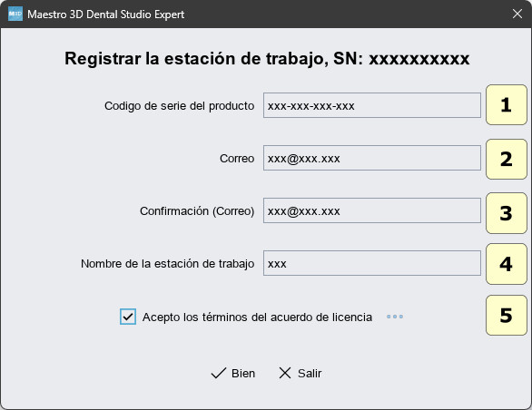
Task: Cancel with the Salir button
Action: click(300, 373)
